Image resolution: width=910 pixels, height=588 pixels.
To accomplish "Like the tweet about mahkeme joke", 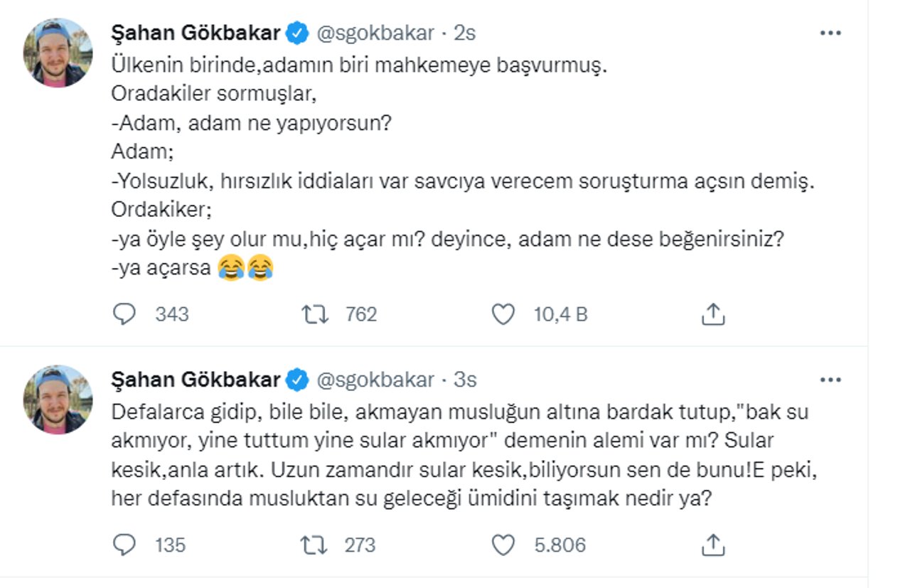I will [503, 314].
